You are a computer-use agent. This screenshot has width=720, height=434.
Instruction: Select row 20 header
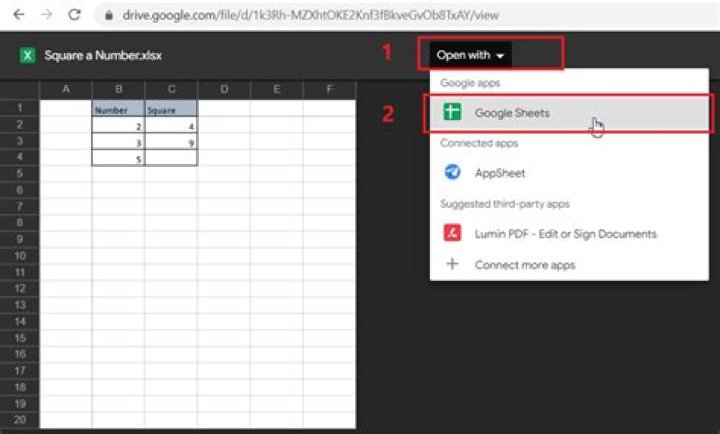20,420
